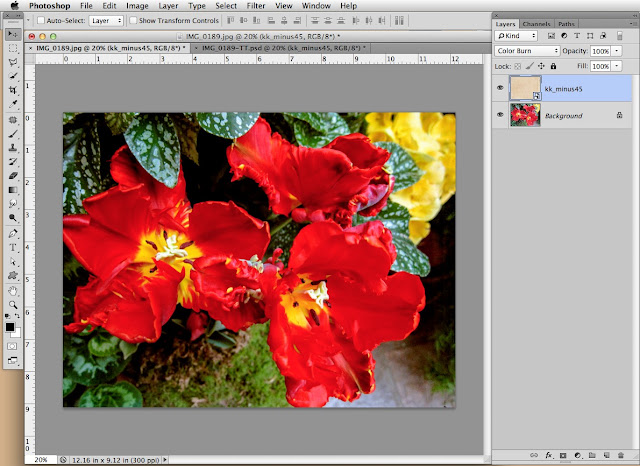Screen dimensions: 640x466
Task: Change screen mode at toolbar bottom
Action: [x=12, y=361]
